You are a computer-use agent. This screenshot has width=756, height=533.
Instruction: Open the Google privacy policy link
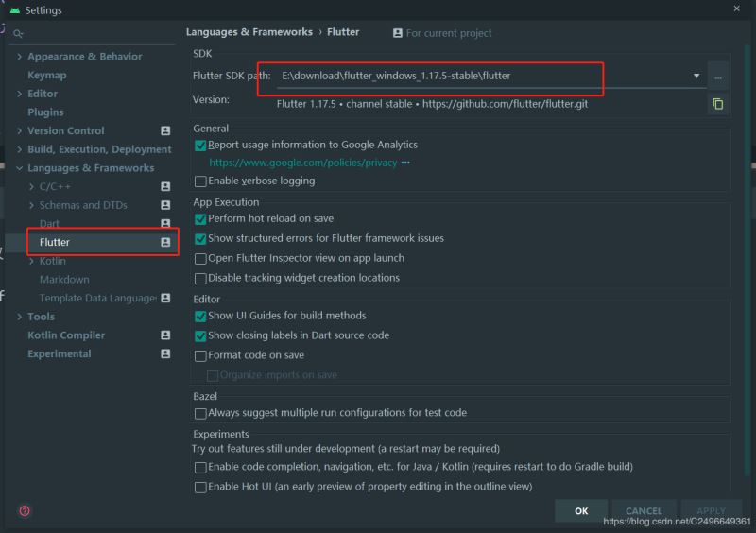coord(302,163)
